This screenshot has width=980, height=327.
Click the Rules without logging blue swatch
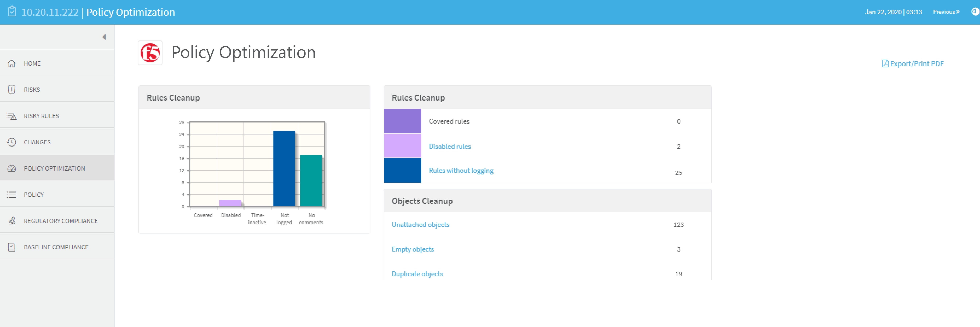pyautogui.click(x=403, y=170)
